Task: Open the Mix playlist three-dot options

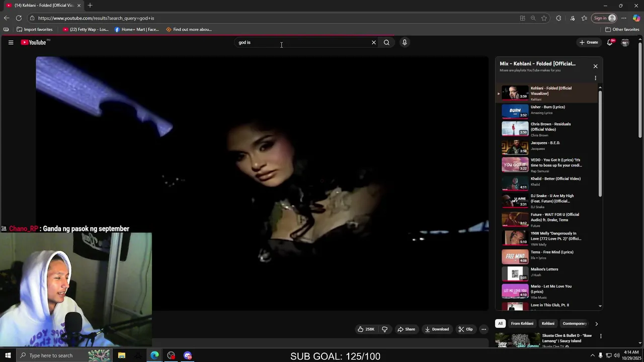Action: pos(595,78)
